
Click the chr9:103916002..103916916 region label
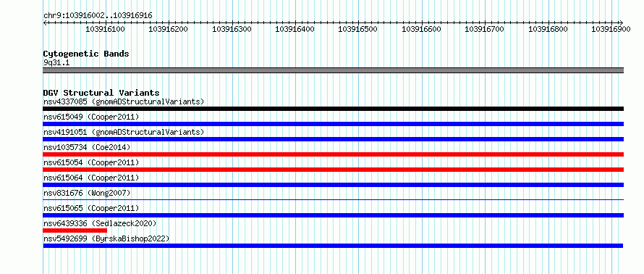click(x=98, y=15)
